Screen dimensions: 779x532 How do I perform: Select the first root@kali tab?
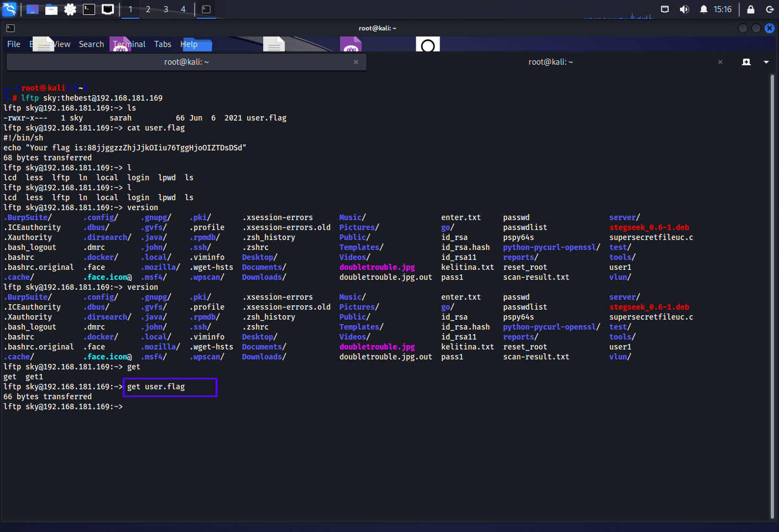coord(186,62)
